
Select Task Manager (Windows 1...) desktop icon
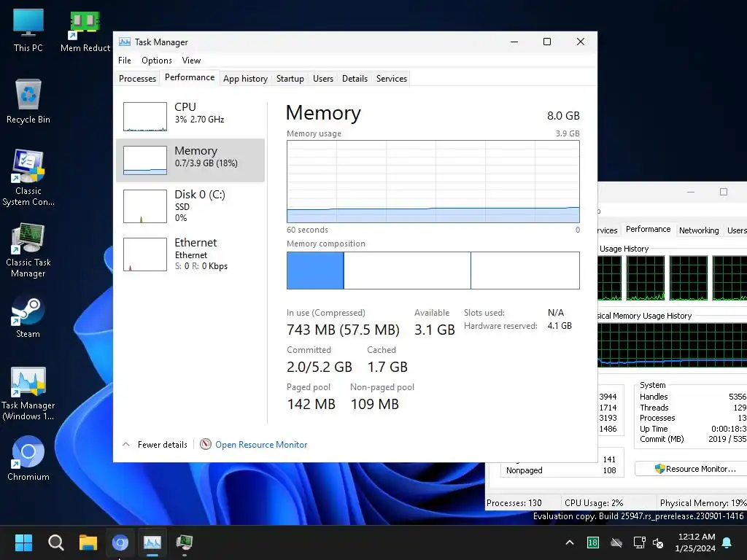(28, 393)
